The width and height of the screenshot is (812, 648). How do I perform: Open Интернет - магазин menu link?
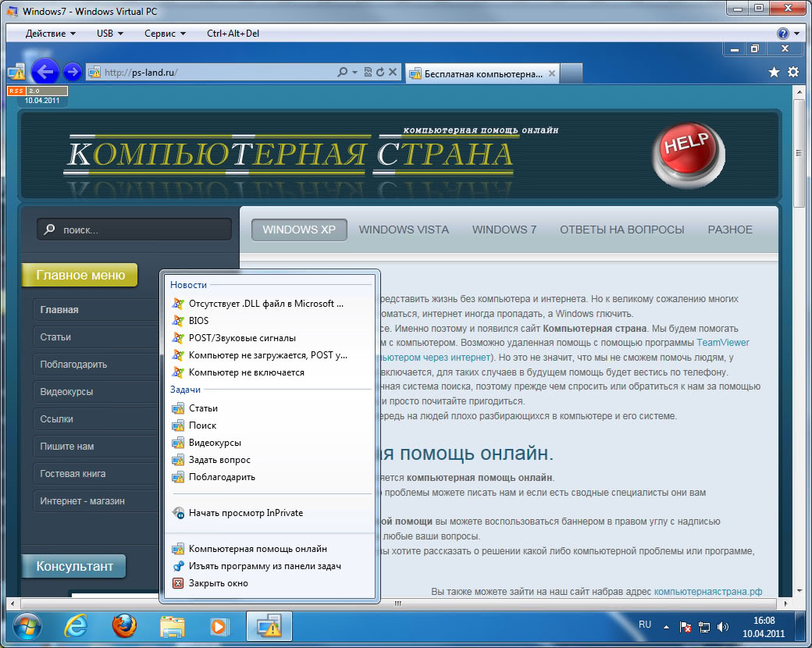click(x=96, y=501)
